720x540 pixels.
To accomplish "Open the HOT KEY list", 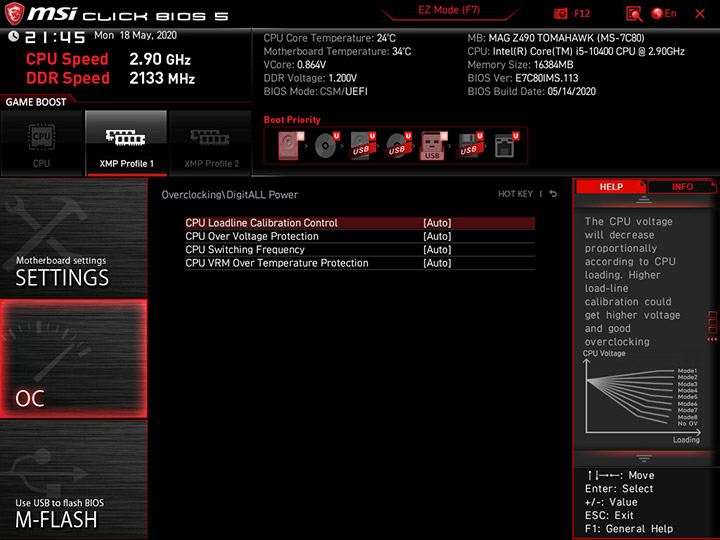I will pos(515,194).
